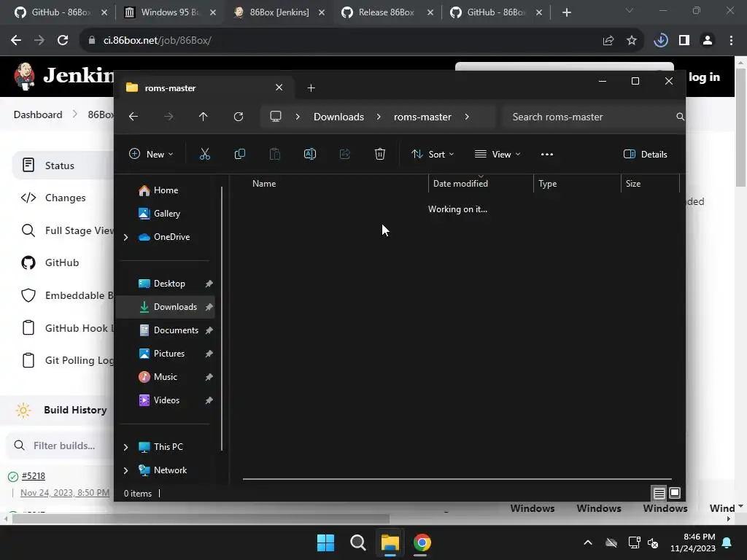The height and width of the screenshot is (560, 747).
Task: Click the Share icon in Explorer toolbar
Action: click(x=345, y=154)
